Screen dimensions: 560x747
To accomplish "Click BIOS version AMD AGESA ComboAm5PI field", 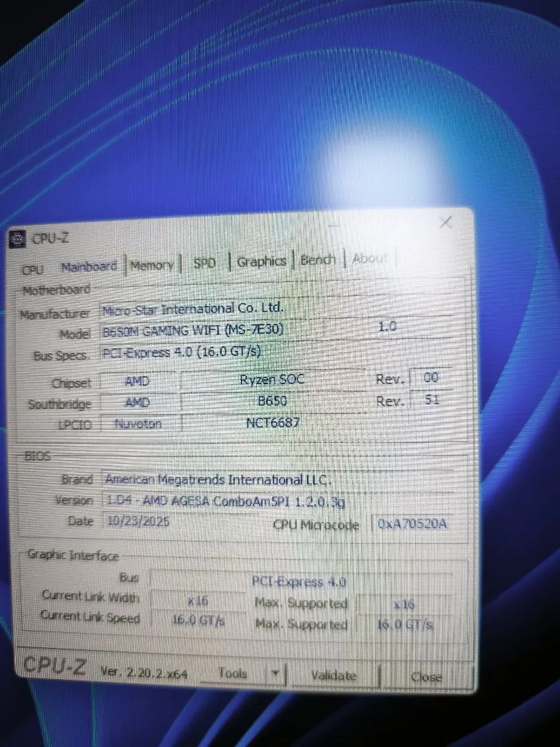I will (x=278, y=501).
